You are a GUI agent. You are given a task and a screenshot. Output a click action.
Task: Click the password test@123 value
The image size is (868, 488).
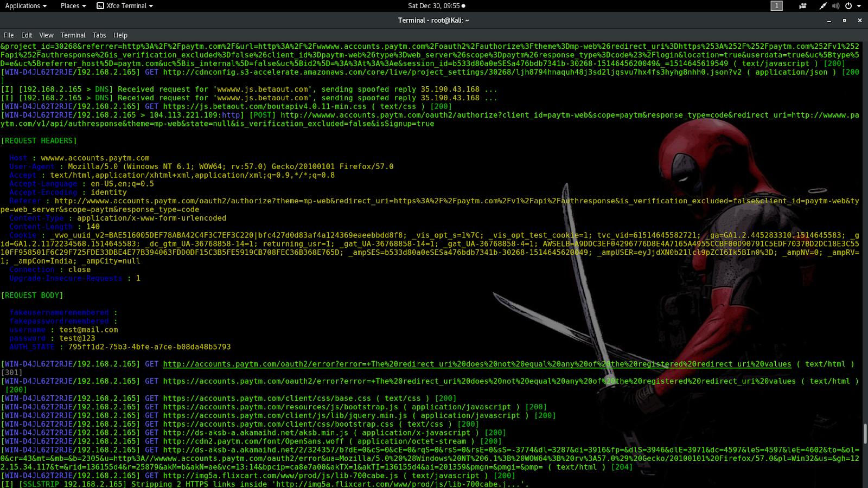[x=77, y=338]
